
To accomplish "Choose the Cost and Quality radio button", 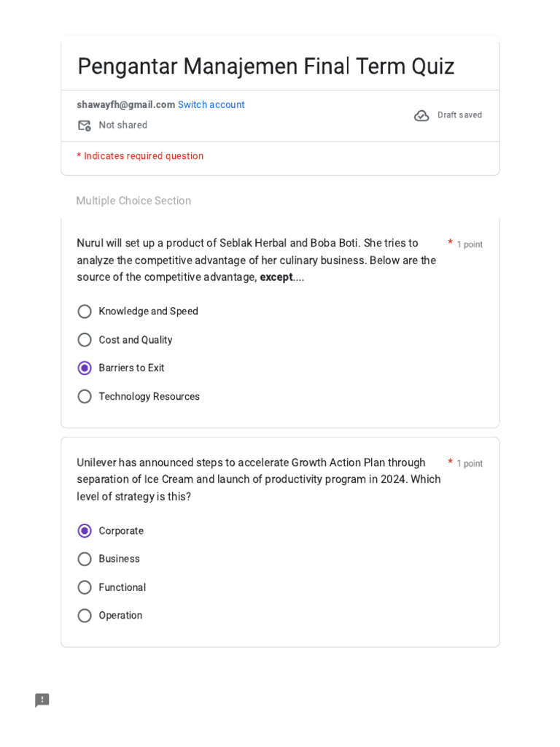I will [x=85, y=340].
